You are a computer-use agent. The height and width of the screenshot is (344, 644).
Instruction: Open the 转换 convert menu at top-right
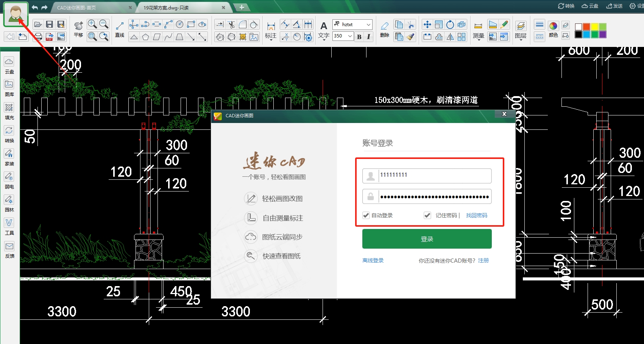[566, 6]
